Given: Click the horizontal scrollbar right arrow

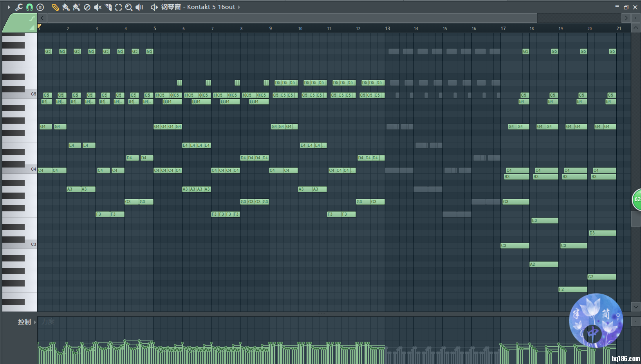Looking at the screenshot, I should [x=626, y=18].
